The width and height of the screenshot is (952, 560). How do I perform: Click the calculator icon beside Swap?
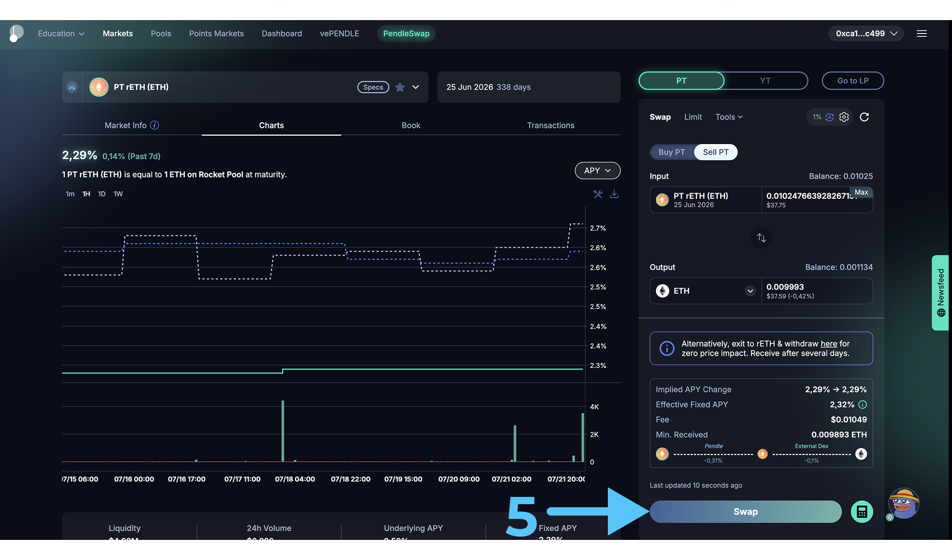[x=861, y=512]
